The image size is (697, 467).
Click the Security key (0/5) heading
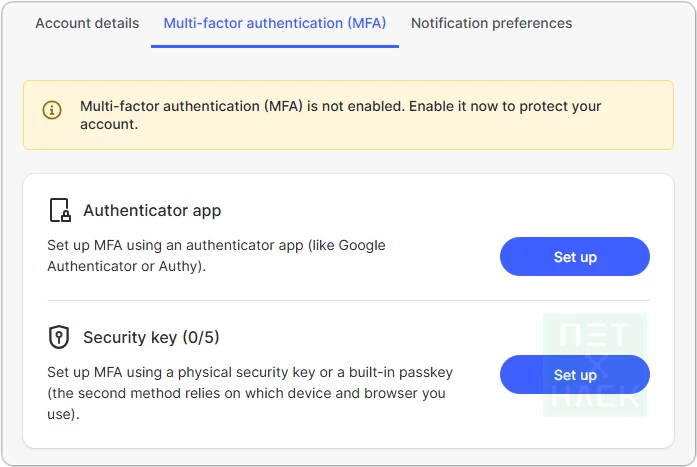pyautogui.click(x=158, y=337)
